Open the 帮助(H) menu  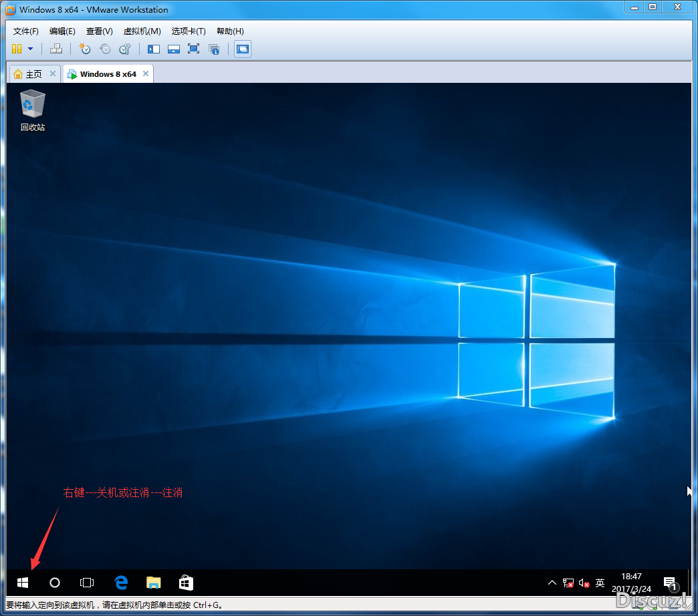click(230, 31)
